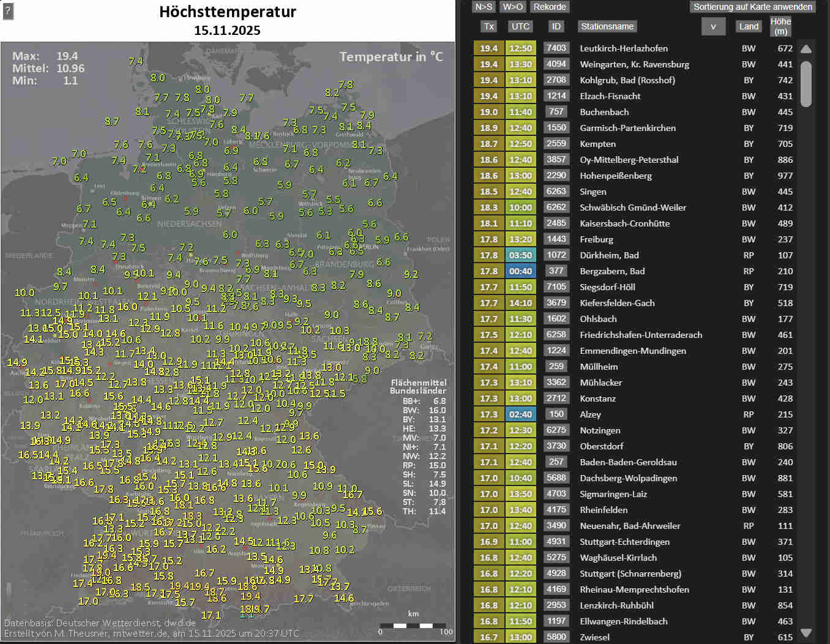Image resolution: width=830 pixels, height=644 pixels.
Task: Select station ID 7403 for Leutkirch-Herlazhofen
Action: point(556,48)
